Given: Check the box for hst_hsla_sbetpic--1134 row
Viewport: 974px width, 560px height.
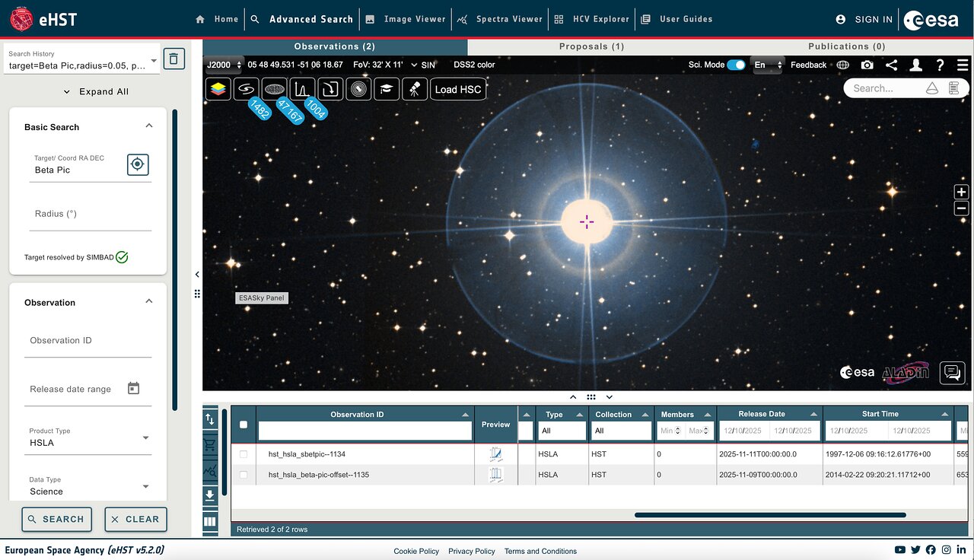Looking at the screenshot, I should click(x=243, y=454).
